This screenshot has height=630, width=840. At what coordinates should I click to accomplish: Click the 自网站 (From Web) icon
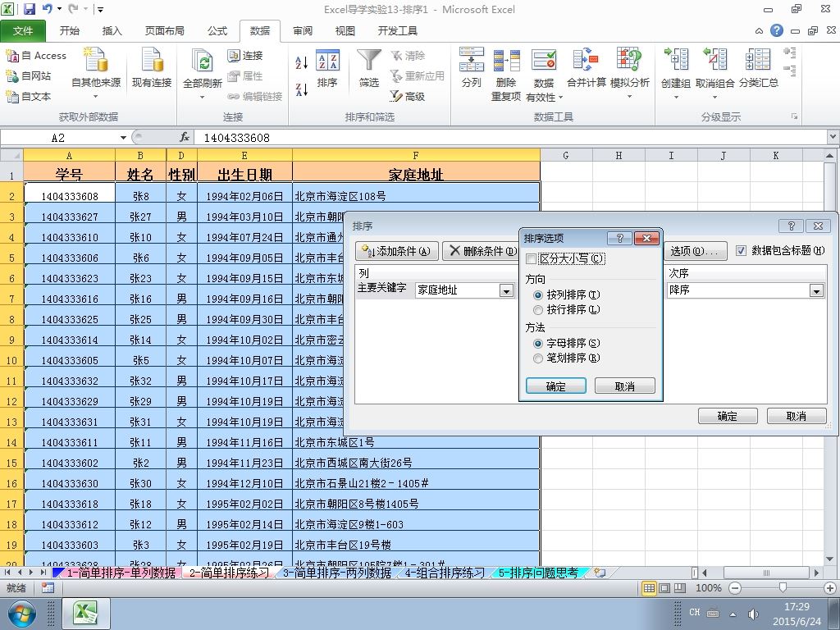click(12, 76)
